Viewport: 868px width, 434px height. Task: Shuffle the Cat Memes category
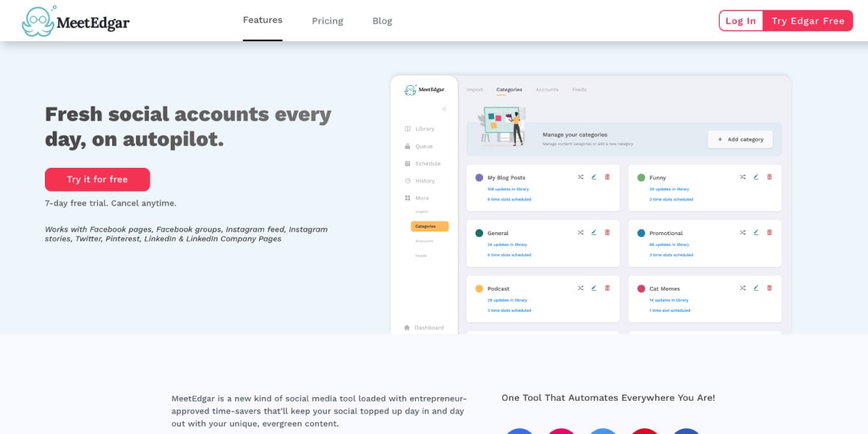pos(742,288)
